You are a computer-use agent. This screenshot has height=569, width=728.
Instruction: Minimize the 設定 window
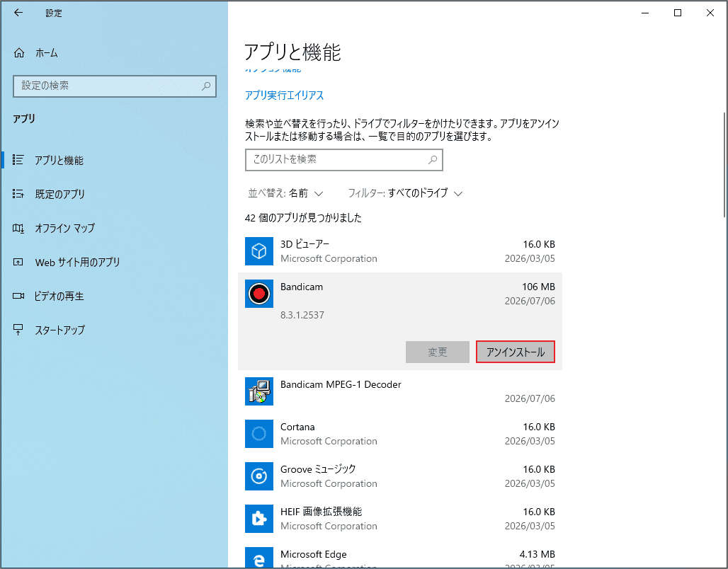(x=645, y=13)
